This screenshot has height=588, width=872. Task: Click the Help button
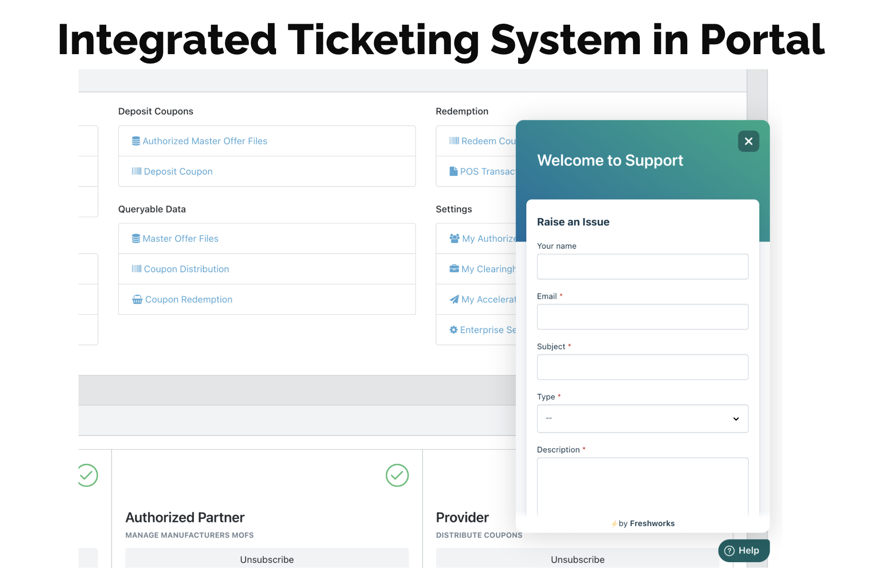(x=743, y=550)
